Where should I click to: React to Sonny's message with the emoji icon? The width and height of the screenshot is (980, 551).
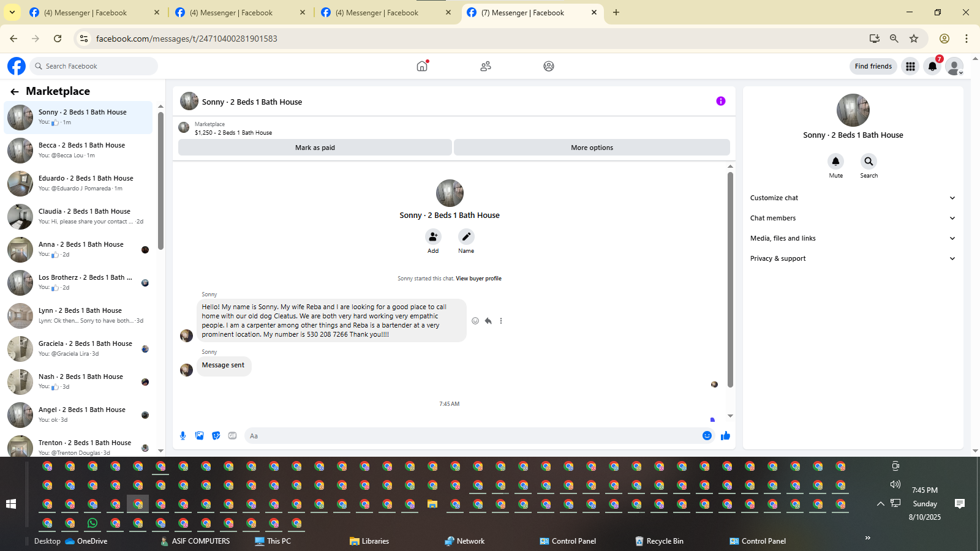[x=475, y=321]
